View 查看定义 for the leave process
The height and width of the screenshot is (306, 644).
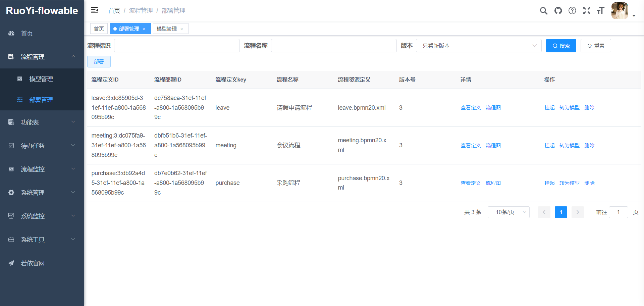(470, 107)
